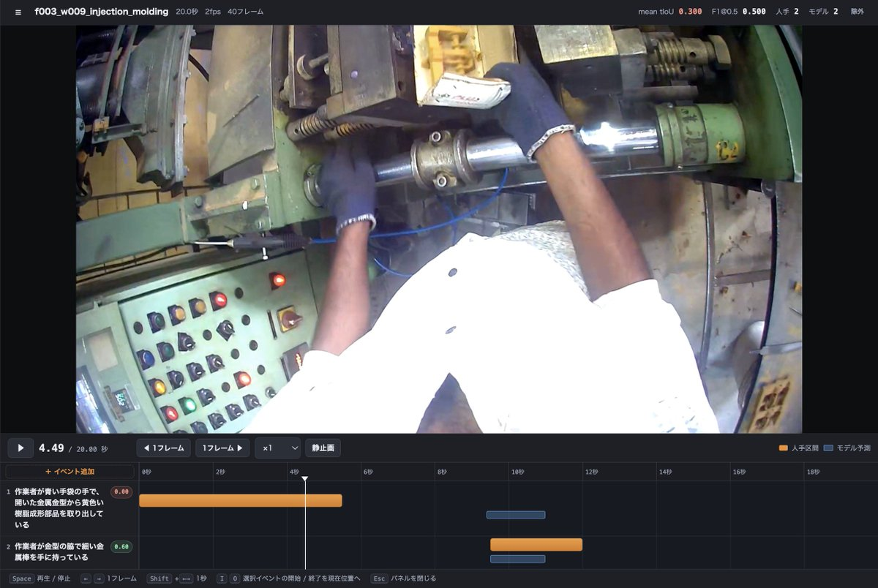Select event 1 blue model prediction segment
The image size is (878, 588).
(x=516, y=515)
